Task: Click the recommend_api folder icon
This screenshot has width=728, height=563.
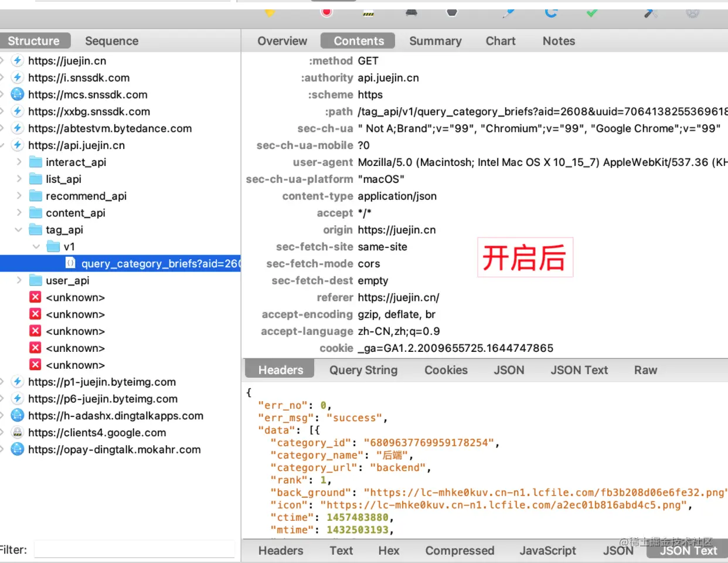Action: pyautogui.click(x=36, y=196)
